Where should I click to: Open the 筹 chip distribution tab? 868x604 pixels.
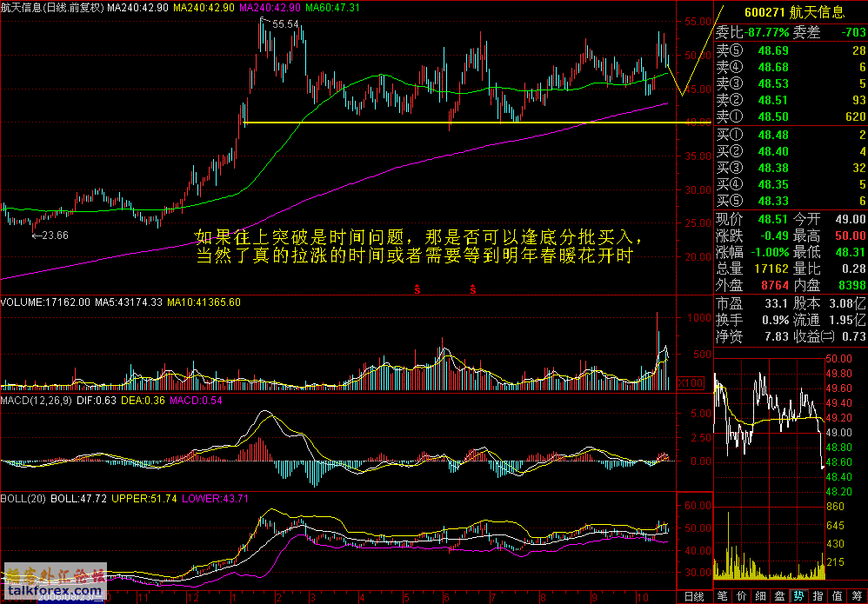tap(857, 596)
